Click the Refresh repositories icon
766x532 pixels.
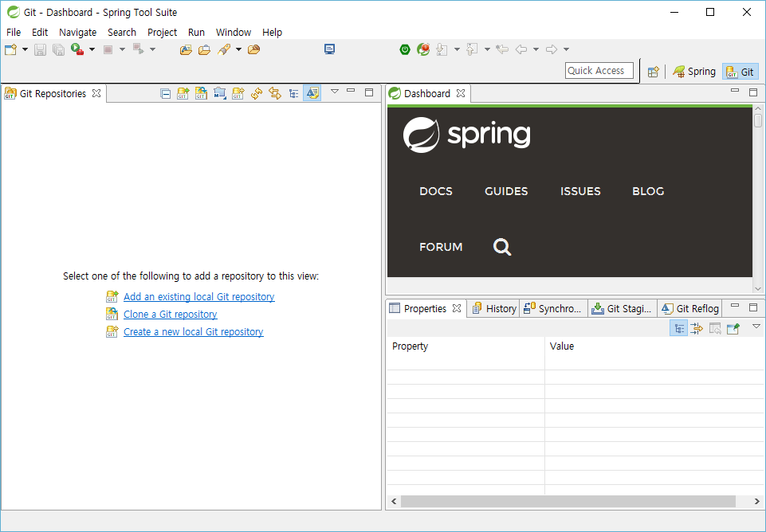coord(257,93)
